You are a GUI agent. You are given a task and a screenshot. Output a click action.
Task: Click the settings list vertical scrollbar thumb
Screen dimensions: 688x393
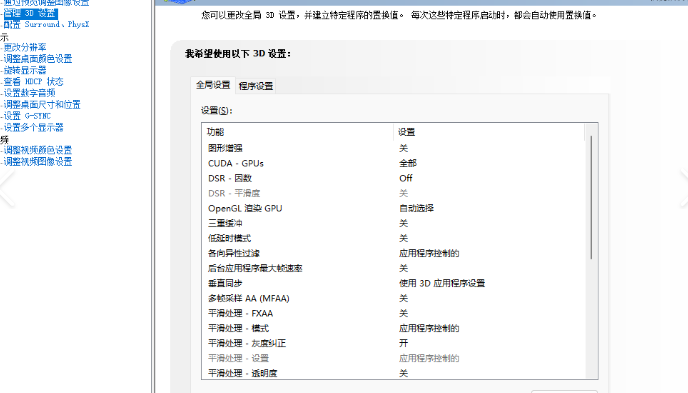tap(591, 197)
